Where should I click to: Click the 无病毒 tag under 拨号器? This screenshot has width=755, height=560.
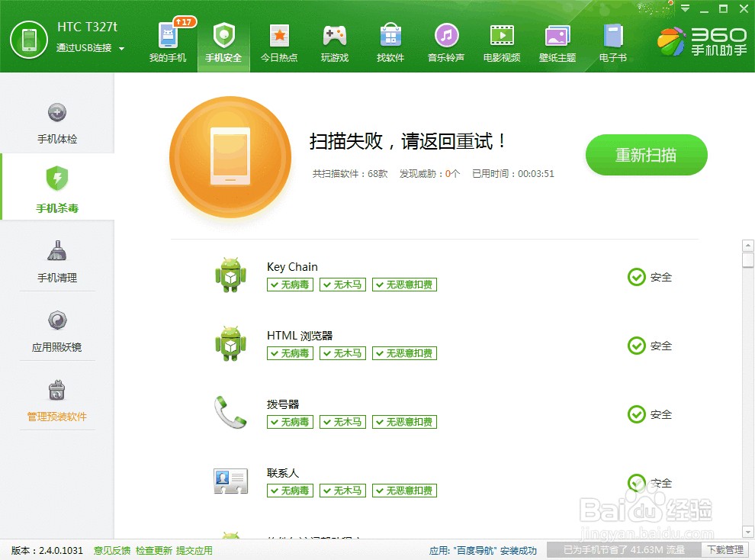pos(290,422)
